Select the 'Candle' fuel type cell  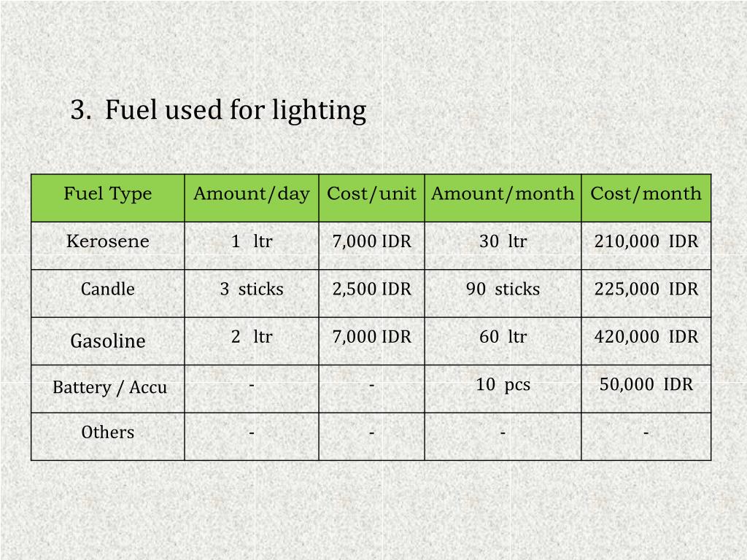108,293
